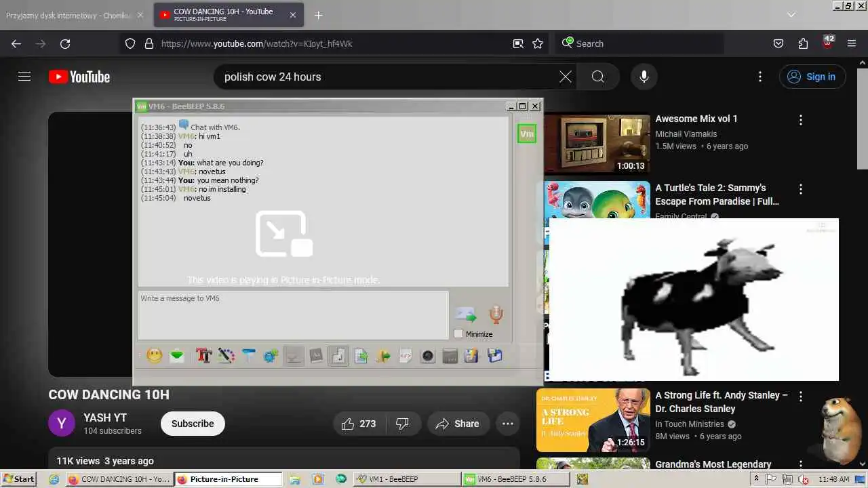Show hidden tray icons with chevron

[x=755, y=479]
